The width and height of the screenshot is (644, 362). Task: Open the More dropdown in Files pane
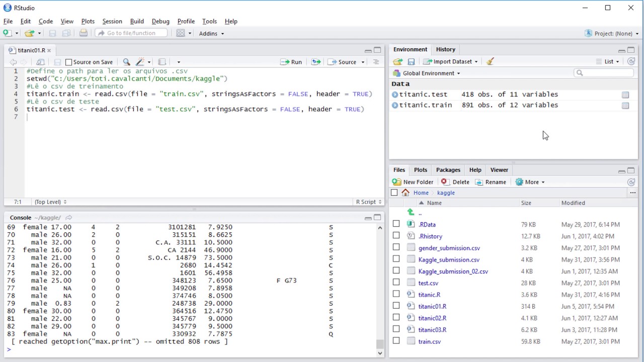(x=530, y=182)
